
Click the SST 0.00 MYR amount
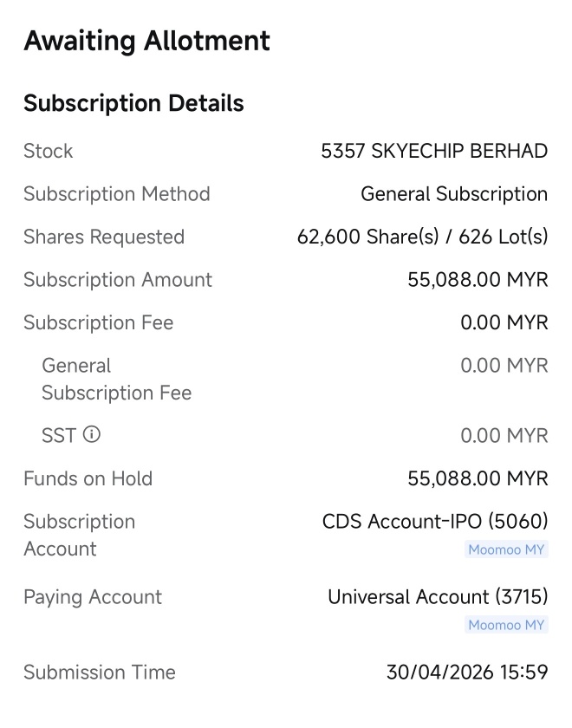coord(504,435)
